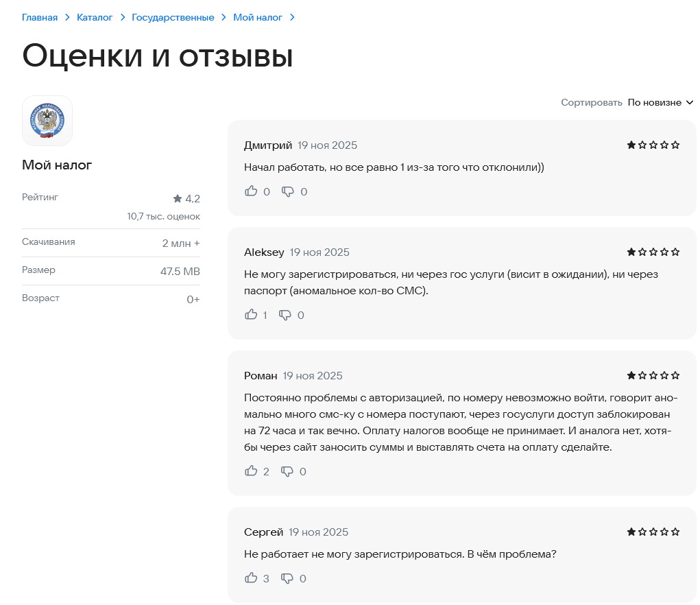Thumbs up Сергей's review
The image size is (700, 605).
pyautogui.click(x=251, y=578)
